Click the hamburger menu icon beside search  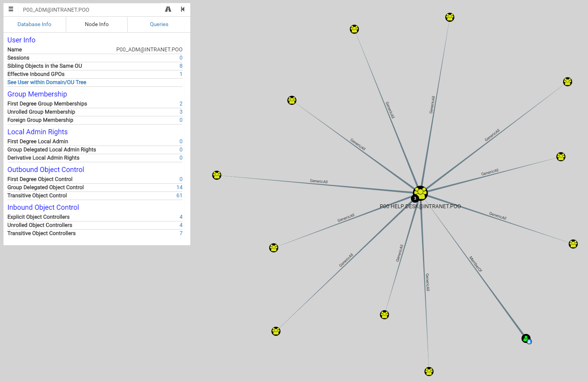(x=11, y=9)
